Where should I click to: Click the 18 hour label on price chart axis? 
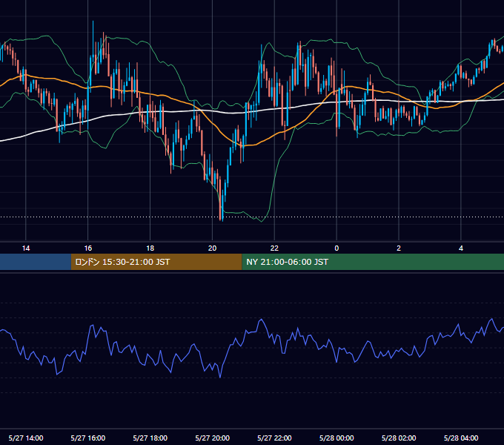click(x=150, y=248)
